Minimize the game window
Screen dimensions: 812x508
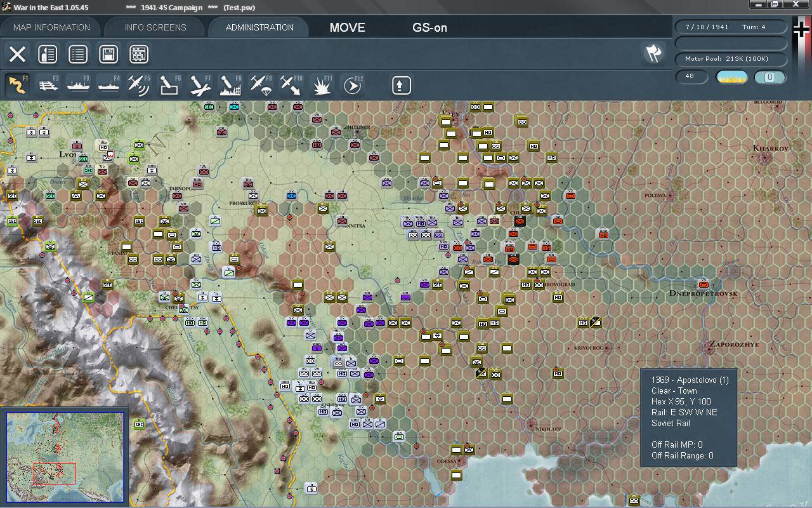click(x=757, y=4)
